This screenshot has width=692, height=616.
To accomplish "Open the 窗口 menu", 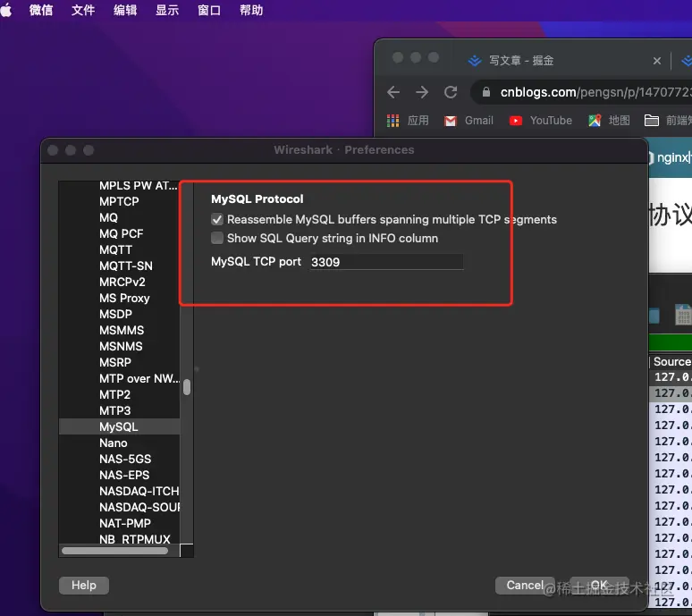I will tap(208, 10).
